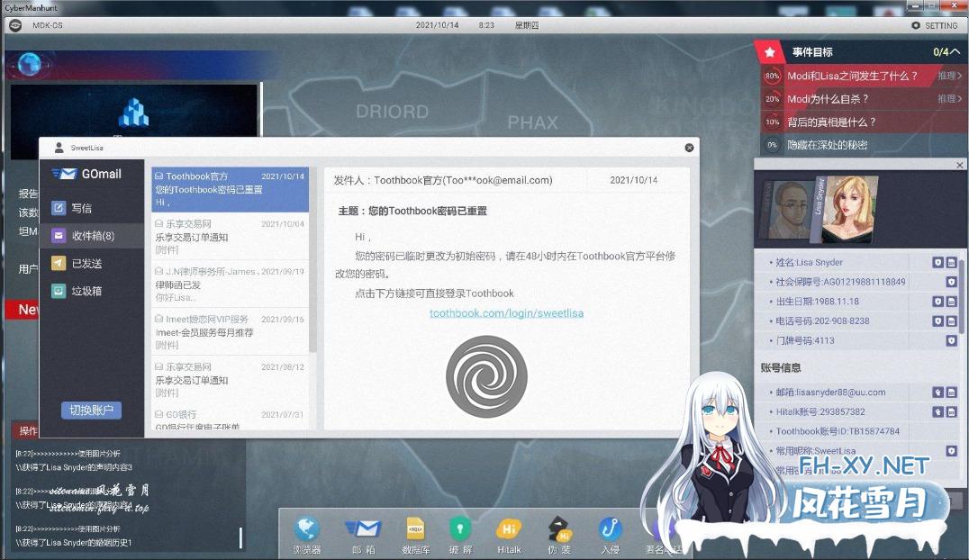
Task: Open the Hitalk chat app
Action: (x=510, y=529)
